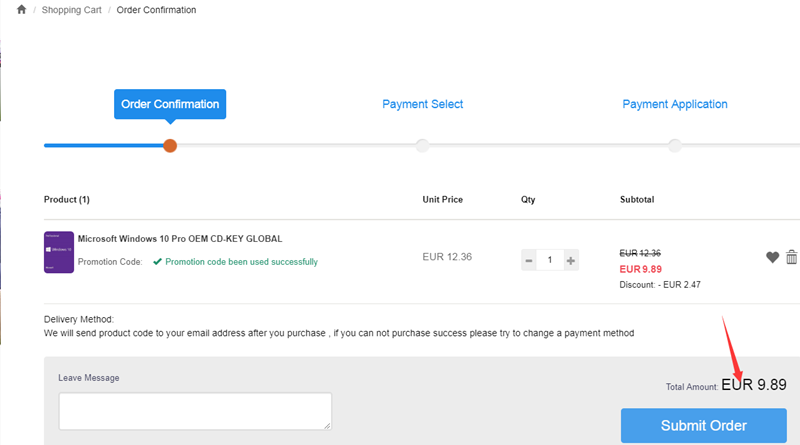Click Order Confirmation breadcrumb text

pos(156,10)
